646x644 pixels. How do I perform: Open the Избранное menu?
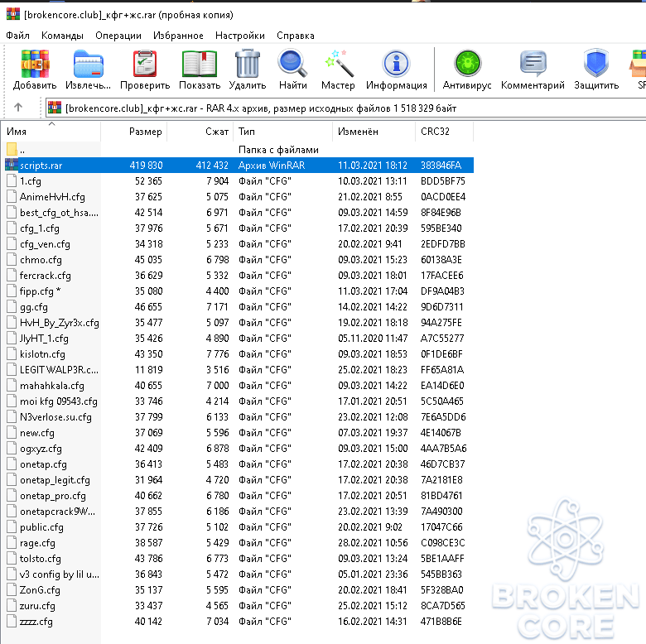tap(178, 36)
